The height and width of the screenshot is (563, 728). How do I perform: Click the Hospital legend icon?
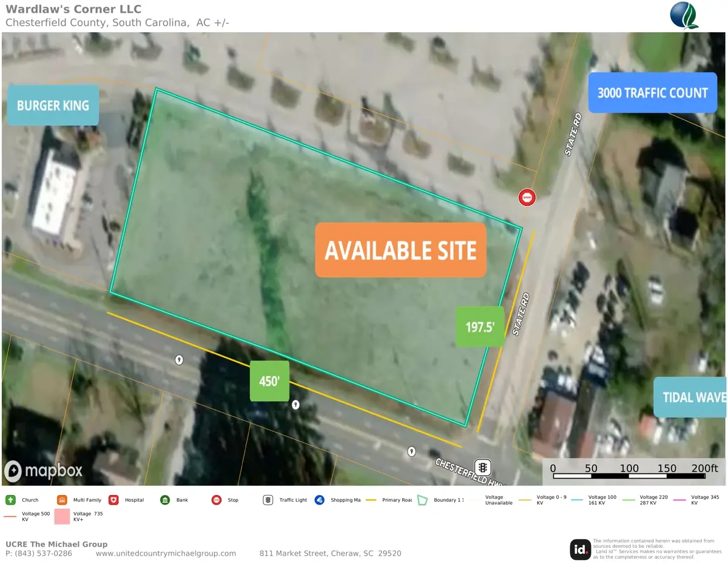pos(113,500)
